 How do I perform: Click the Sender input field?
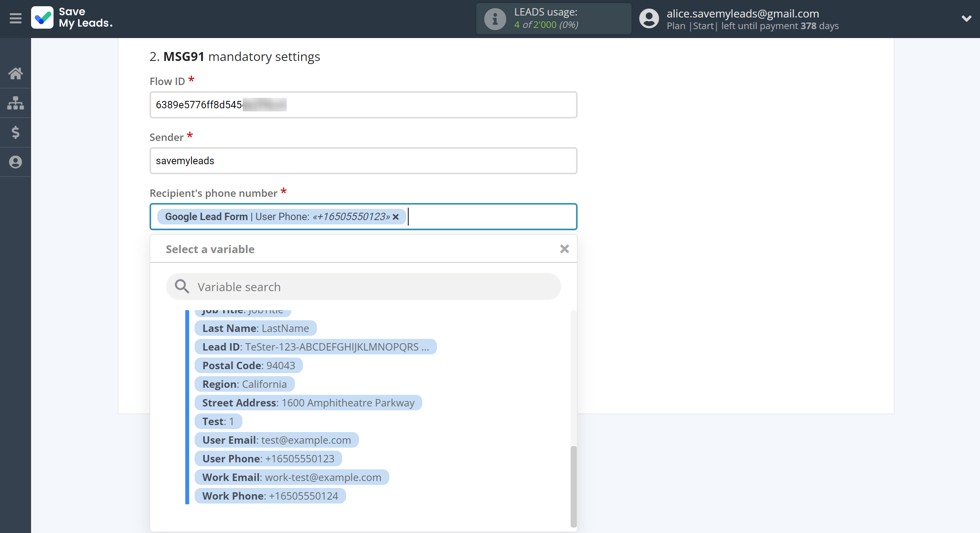tap(363, 161)
